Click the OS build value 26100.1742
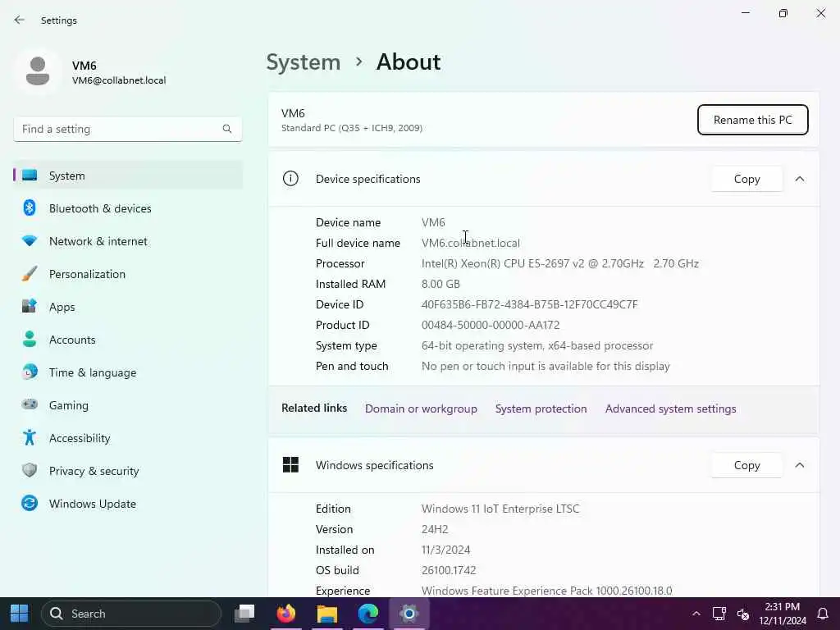This screenshot has width=840, height=630. pyautogui.click(x=449, y=570)
